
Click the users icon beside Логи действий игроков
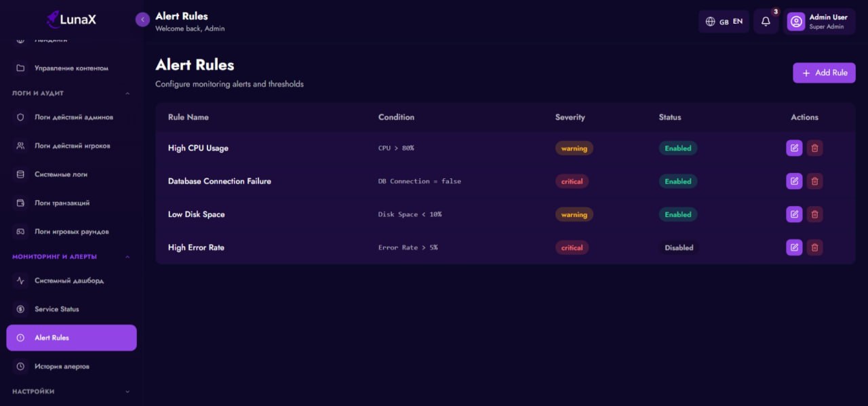click(x=20, y=146)
